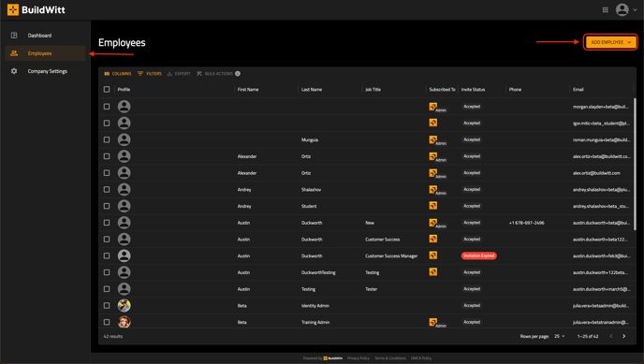Click the Invite Status column header
The width and height of the screenshot is (644, 364).
[x=473, y=90]
